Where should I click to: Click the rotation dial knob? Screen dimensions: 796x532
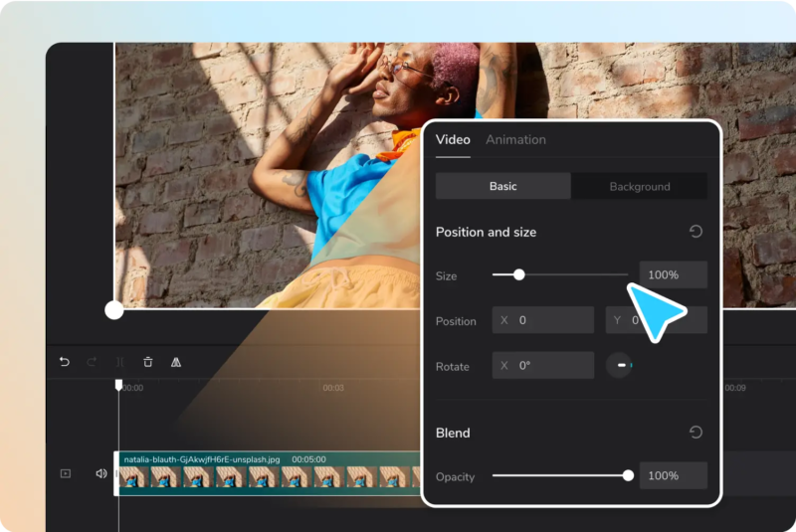(620, 366)
